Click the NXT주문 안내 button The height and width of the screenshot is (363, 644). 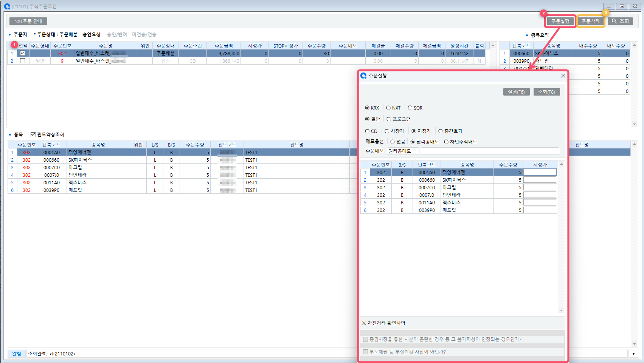click(28, 21)
